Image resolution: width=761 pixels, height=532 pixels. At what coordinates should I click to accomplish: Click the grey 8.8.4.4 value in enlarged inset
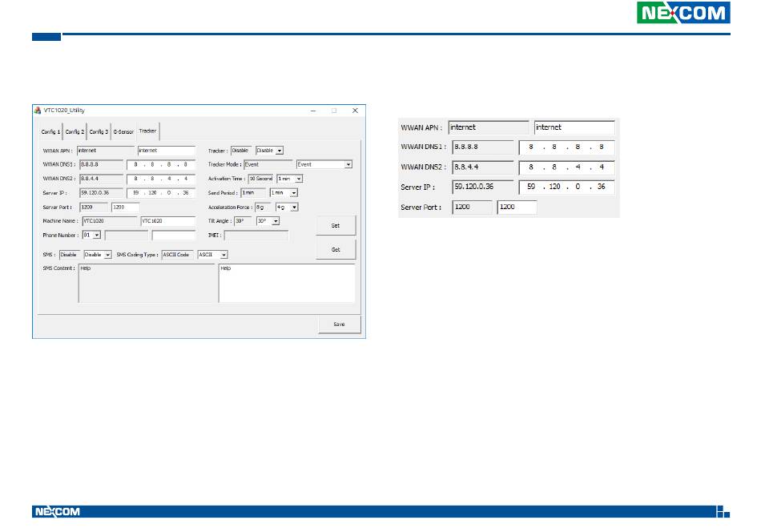(x=483, y=167)
